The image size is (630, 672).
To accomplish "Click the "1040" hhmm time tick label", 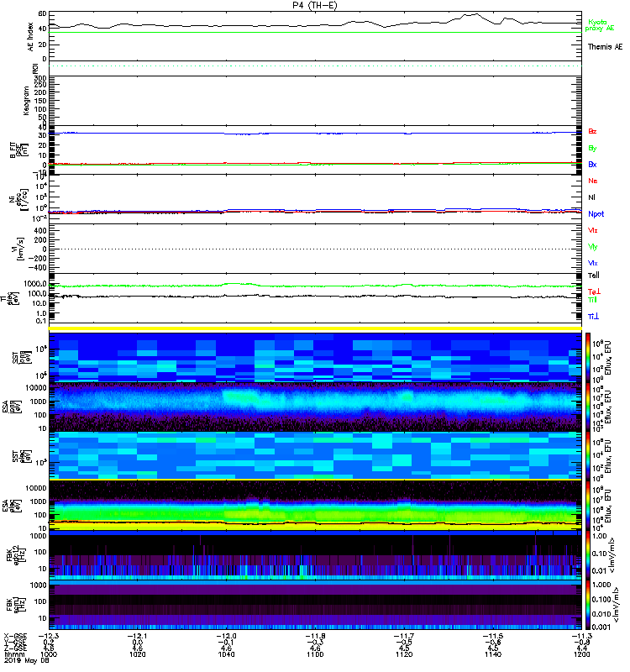I will [226, 654].
